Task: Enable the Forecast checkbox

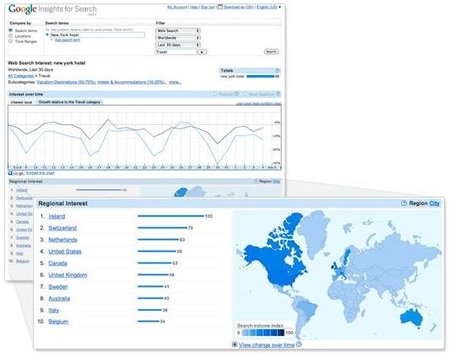Action: pos(215,94)
